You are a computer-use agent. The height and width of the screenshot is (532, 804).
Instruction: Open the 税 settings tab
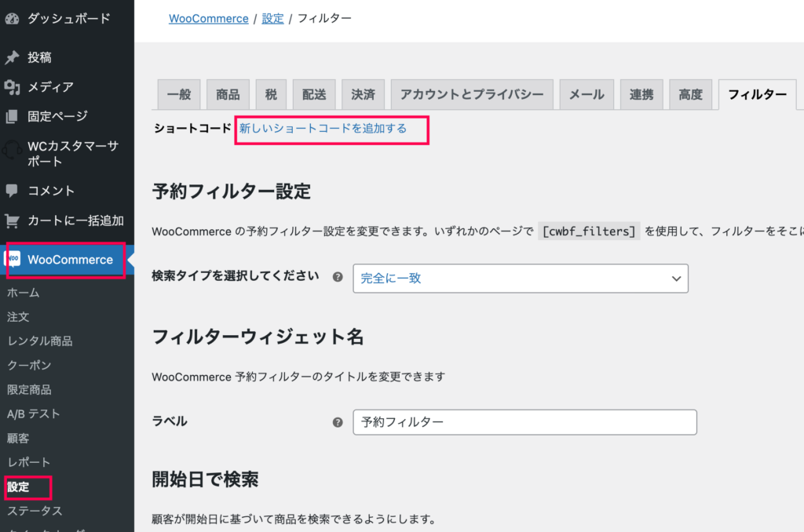271,95
